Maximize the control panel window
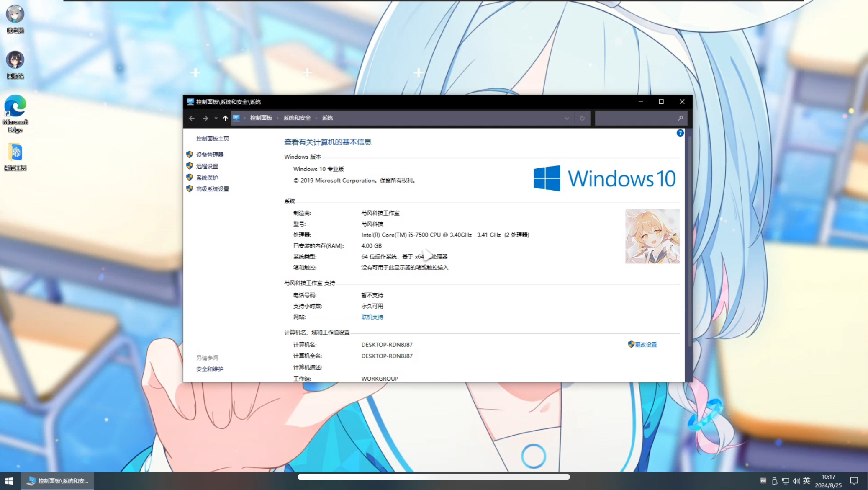The image size is (868, 490). [661, 102]
